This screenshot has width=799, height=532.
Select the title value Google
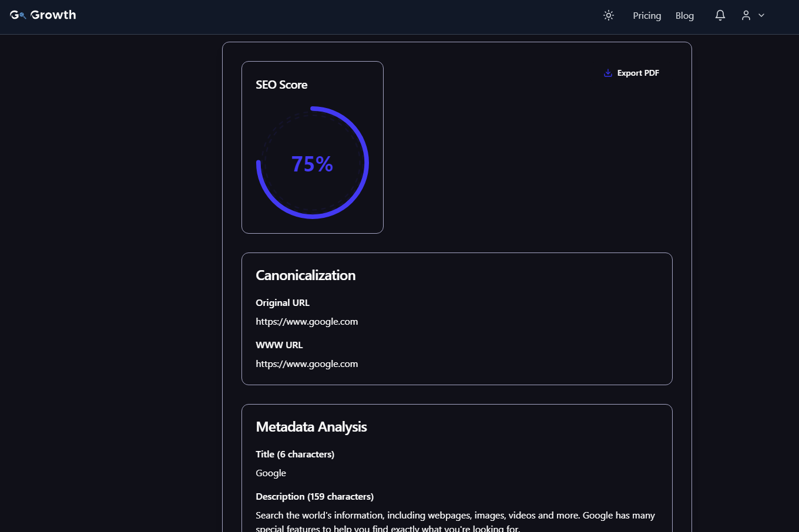pyautogui.click(x=271, y=473)
